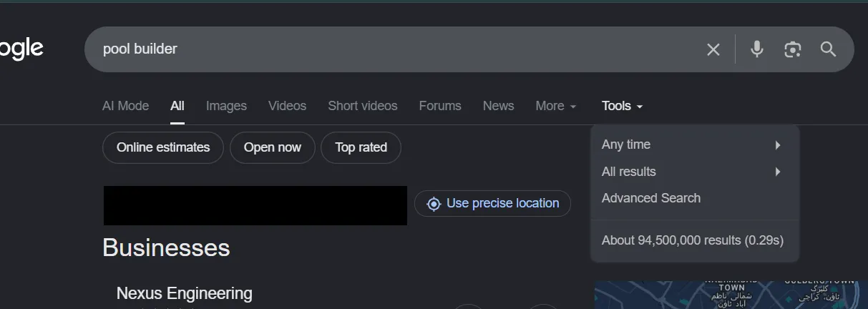Viewport: 868px width, 309px height.
Task: Click the precise location target icon
Action: click(x=434, y=204)
